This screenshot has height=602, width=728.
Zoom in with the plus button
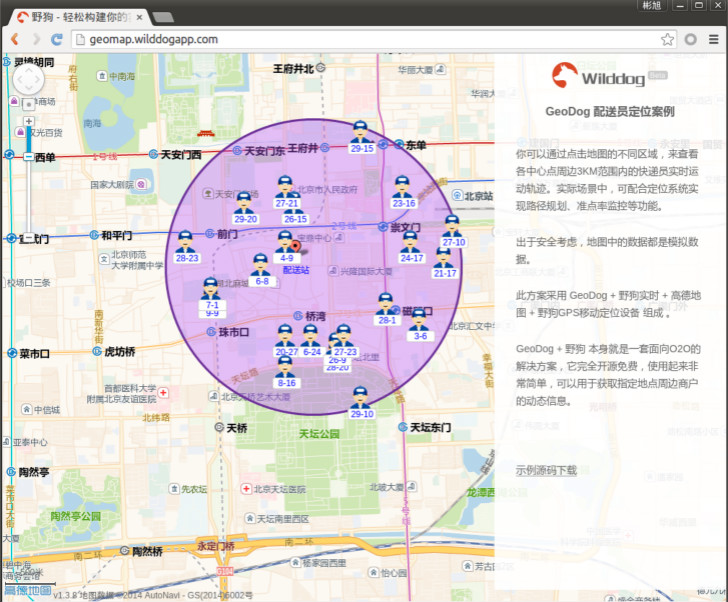29,121
